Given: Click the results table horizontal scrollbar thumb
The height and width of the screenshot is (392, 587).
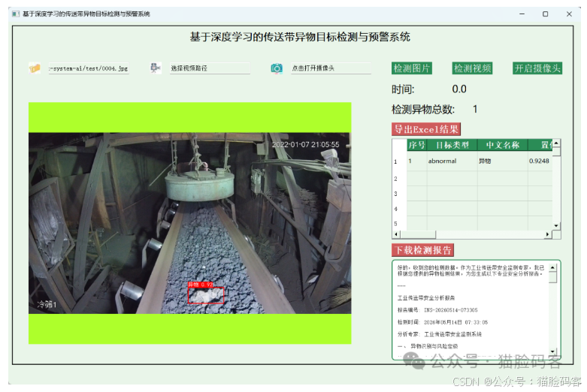Looking at the screenshot, I should click(418, 234).
